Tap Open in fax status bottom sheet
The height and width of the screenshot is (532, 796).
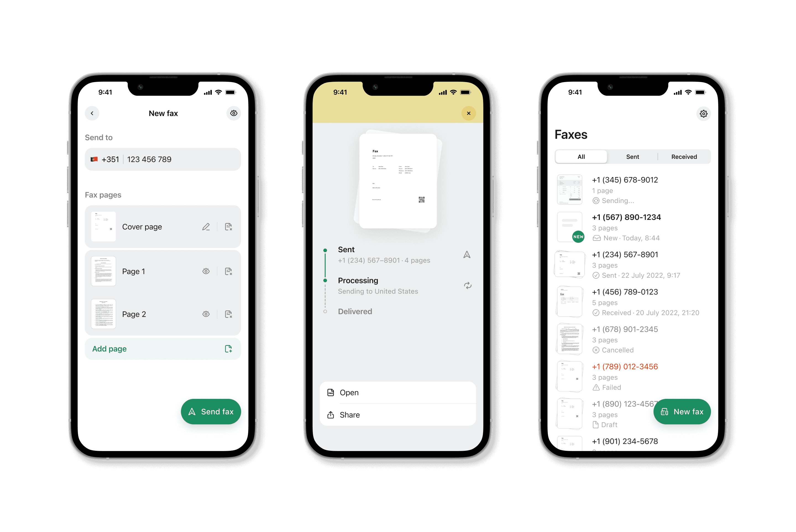click(399, 393)
